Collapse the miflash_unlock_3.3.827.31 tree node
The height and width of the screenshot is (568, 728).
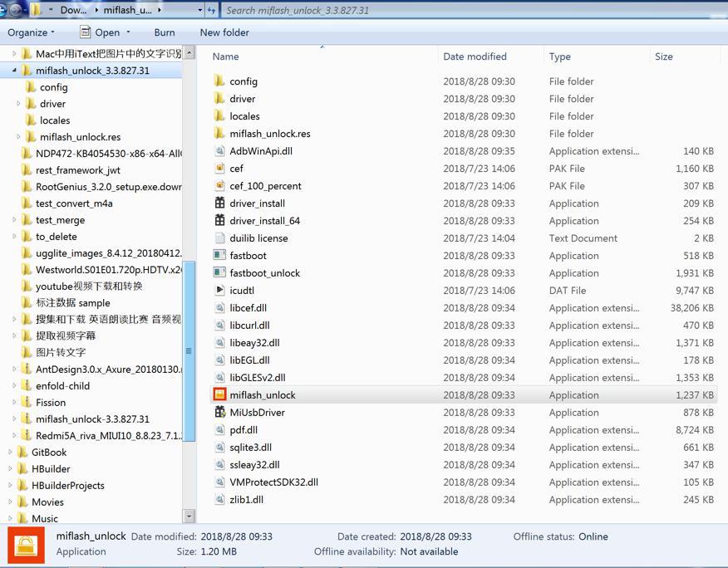point(14,71)
